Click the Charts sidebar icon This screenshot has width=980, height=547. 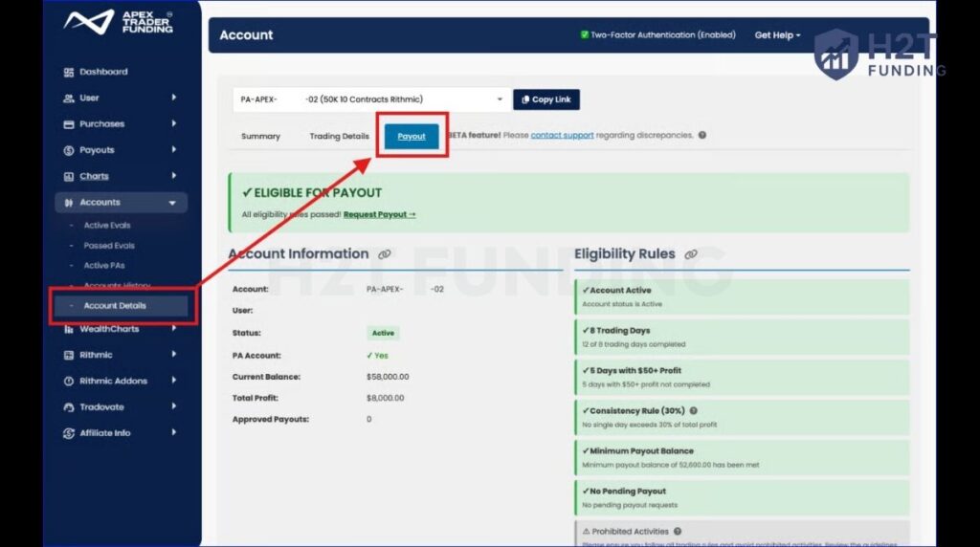[69, 177]
